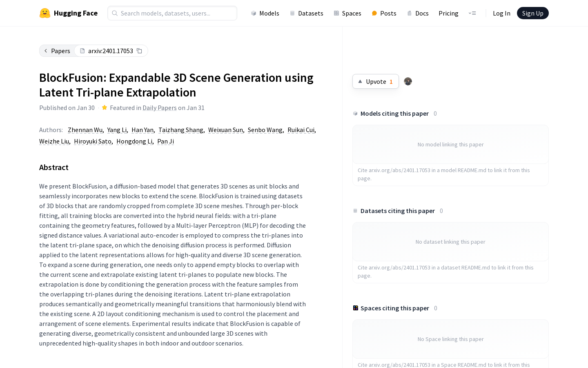Click the Models cube icon in navigation
Image resolution: width=588 pixels, height=368 pixels.
tap(254, 13)
